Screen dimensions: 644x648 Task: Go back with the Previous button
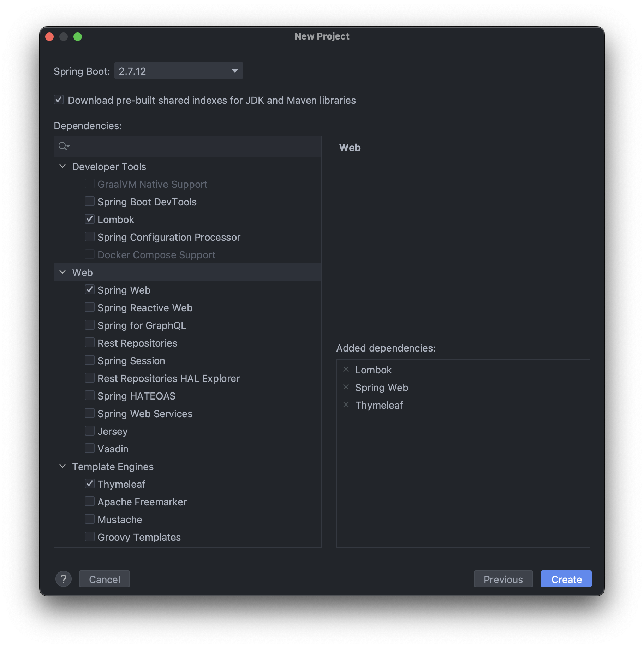(x=503, y=579)
